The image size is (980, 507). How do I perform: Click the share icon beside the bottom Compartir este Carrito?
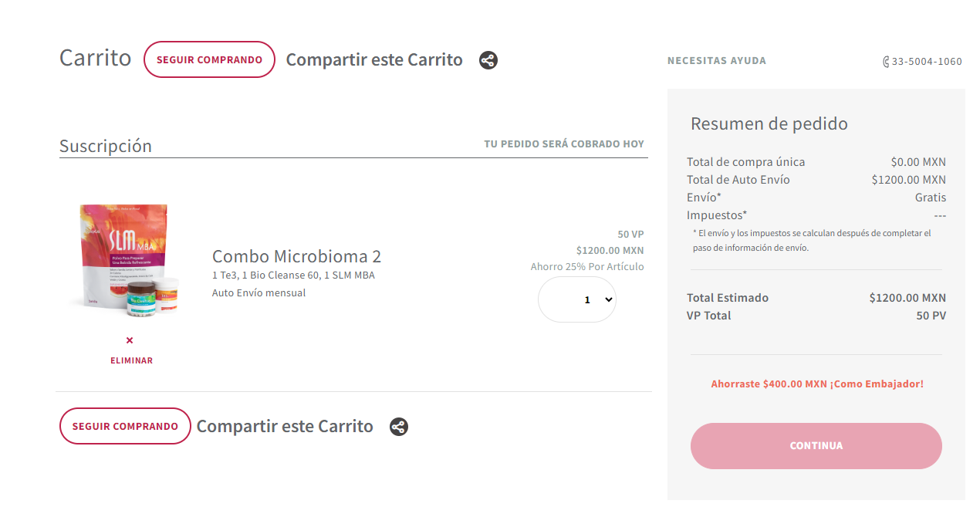(398, 427)
